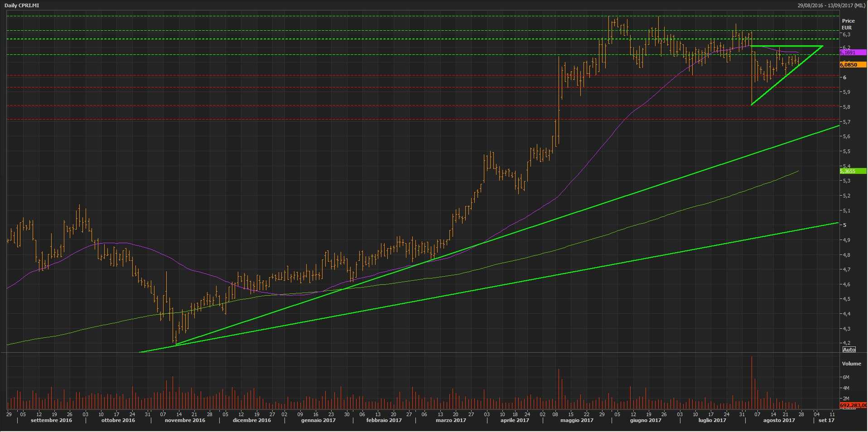Click the novembre 2016 label on time axis
The image size is (868, 432).
coord(185,420)
